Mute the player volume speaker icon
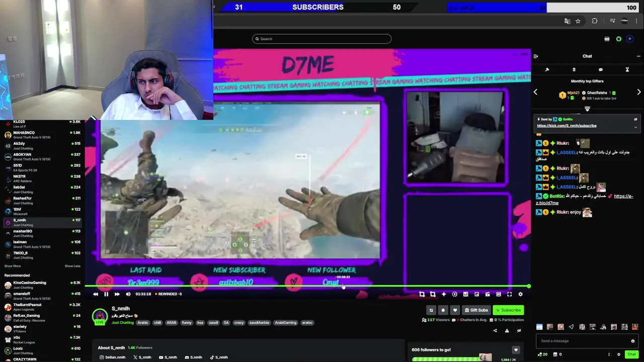644x362 pixels. coord(128,294)
